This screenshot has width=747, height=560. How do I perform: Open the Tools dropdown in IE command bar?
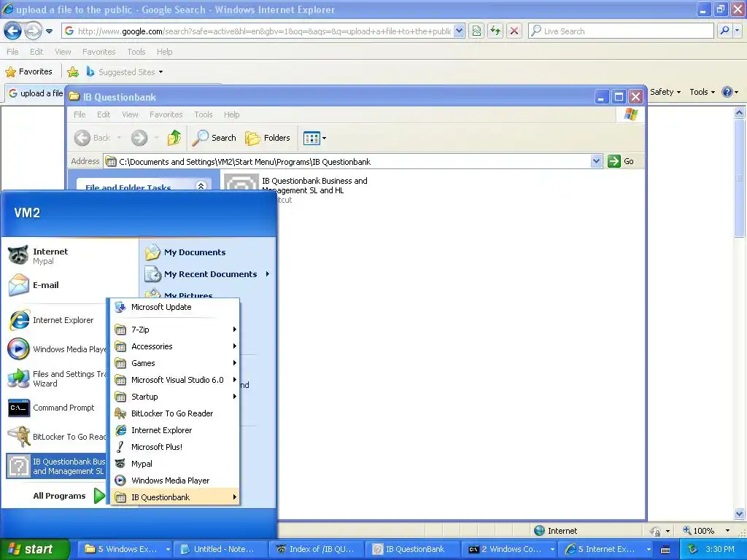tap(702, 92)
